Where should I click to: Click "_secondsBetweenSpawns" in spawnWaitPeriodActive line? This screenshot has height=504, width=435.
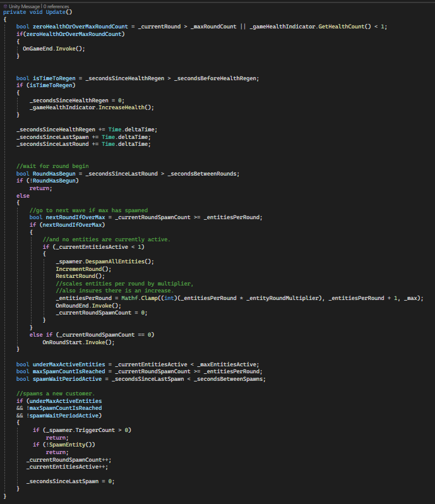[x=228, y=380]
